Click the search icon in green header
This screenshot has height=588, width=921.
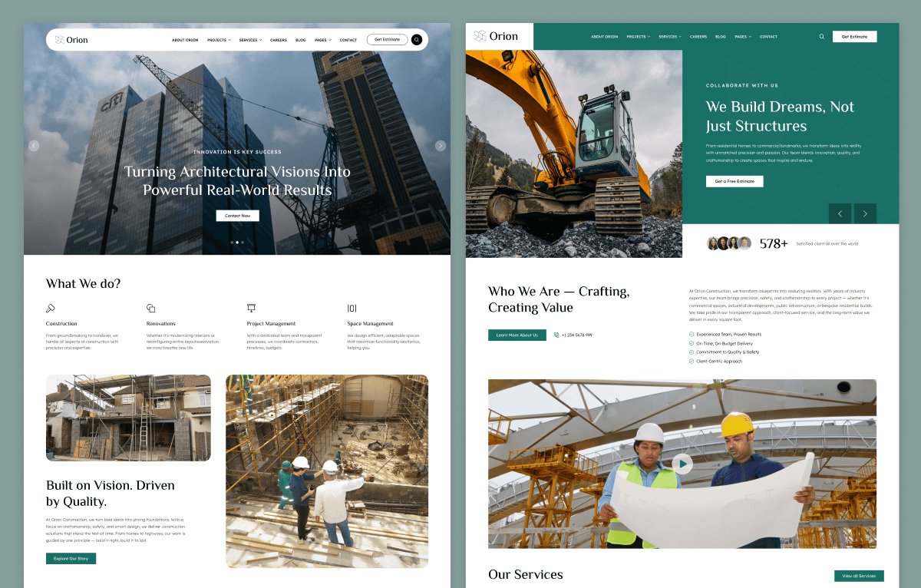[x=822, y=36]
